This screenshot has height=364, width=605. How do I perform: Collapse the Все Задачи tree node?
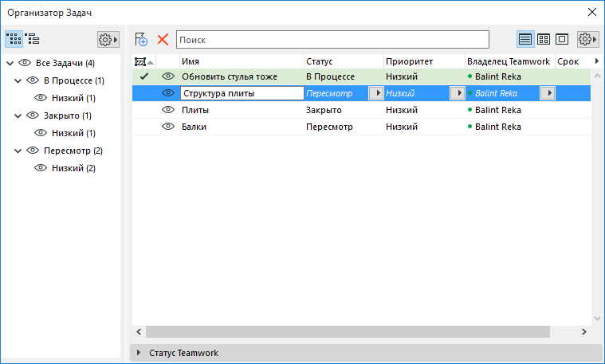click(10, 63)
